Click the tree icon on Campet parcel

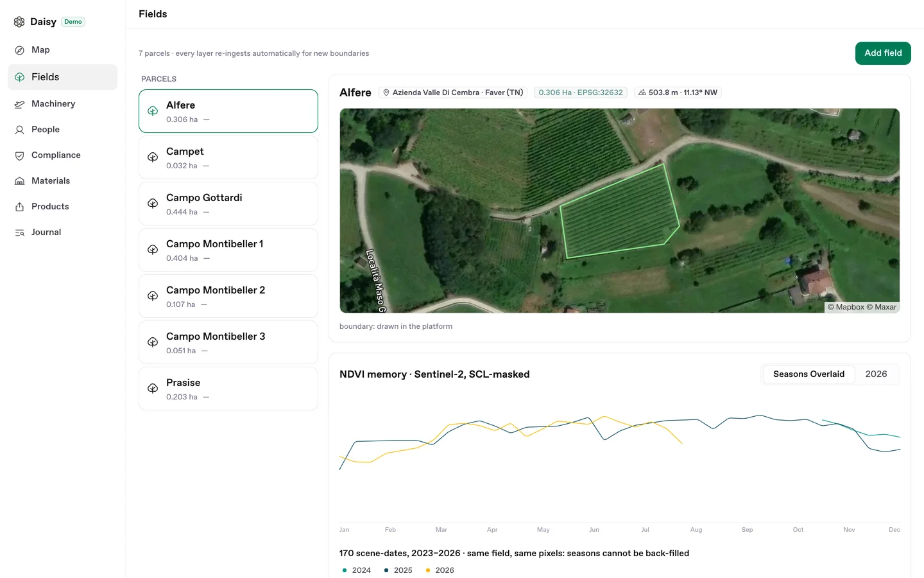153,157
